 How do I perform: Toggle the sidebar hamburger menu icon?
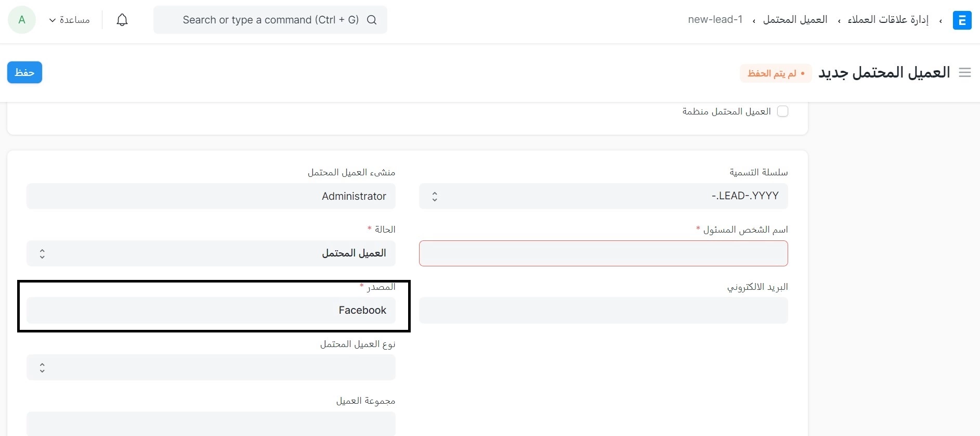[965, 72]
